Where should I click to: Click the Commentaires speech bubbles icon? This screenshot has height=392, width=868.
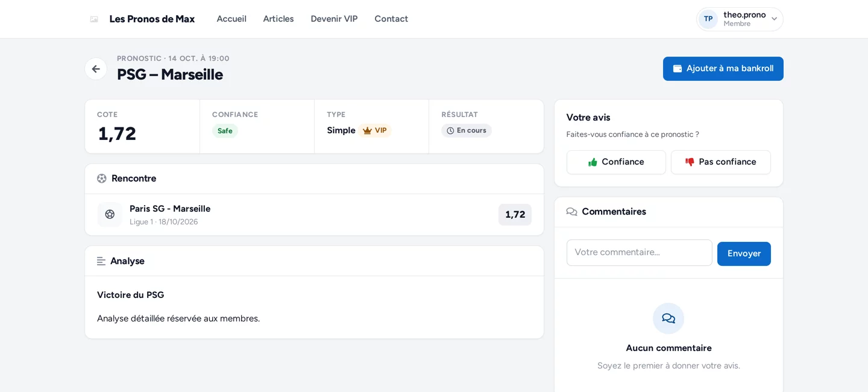click(x=572, y=212)
